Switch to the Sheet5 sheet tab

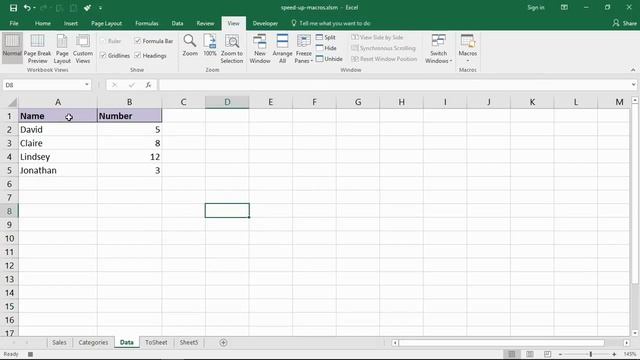click(x=189, y=342)
